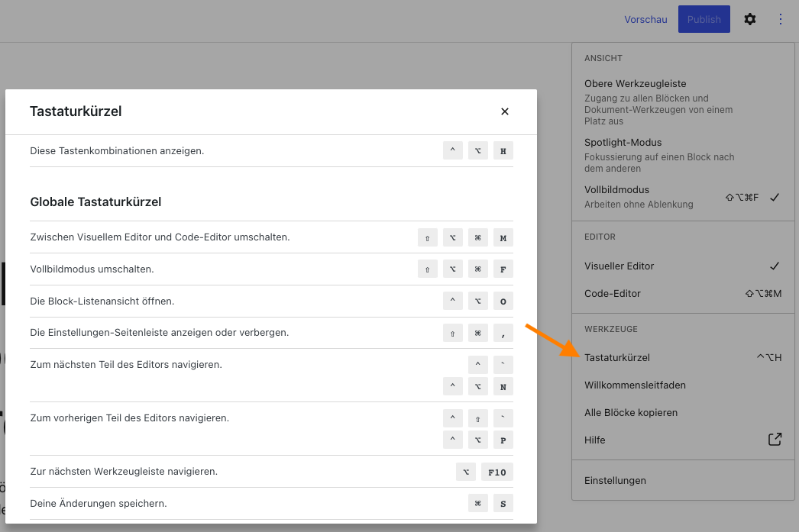Click the F10 key badge
Screen dimensions: 799x532
497,472
